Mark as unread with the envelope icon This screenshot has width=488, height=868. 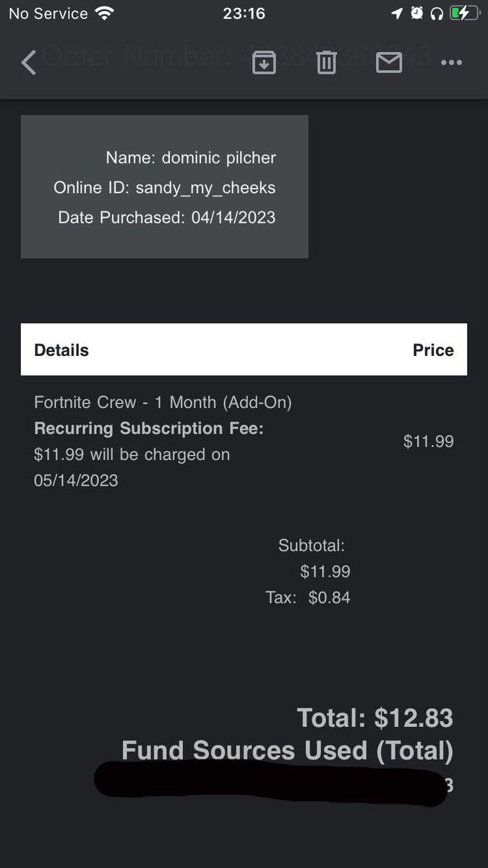(389, 64)
